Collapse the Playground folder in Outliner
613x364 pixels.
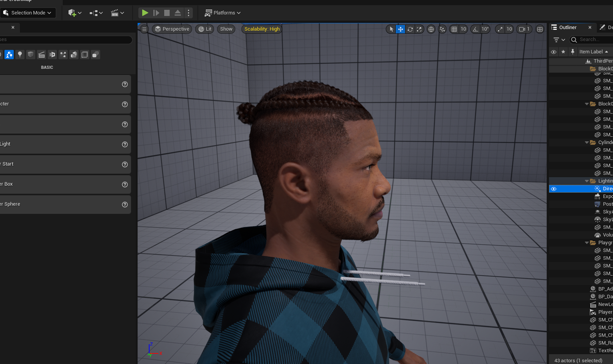(x=587, y=243)
